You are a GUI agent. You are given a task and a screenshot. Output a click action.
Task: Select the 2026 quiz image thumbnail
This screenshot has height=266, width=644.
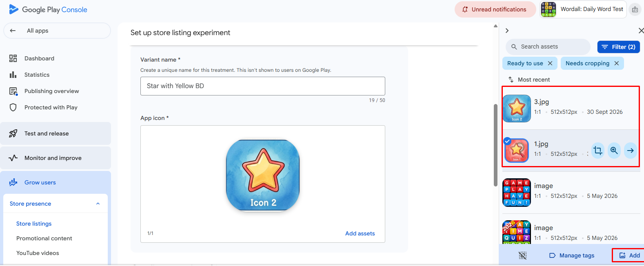point(517,232)
